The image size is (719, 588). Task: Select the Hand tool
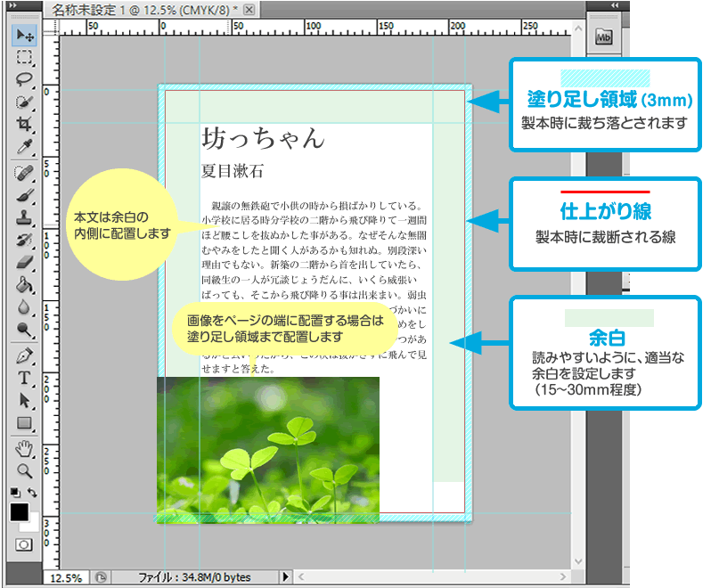(24, 448)
